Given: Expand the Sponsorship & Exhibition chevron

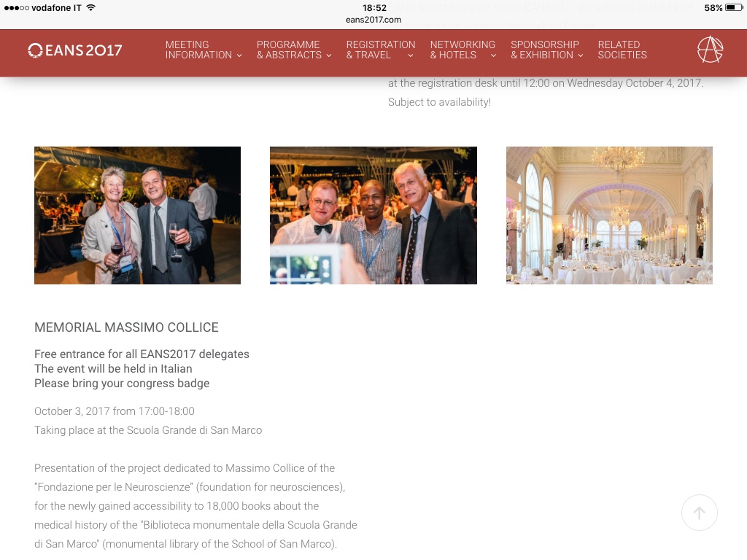Looking at the screenshot, I should (x=580, y=55).
